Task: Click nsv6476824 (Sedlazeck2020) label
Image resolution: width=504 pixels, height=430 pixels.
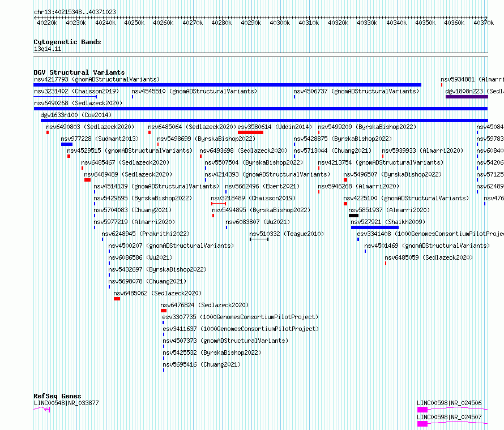Action: point(205,305)
